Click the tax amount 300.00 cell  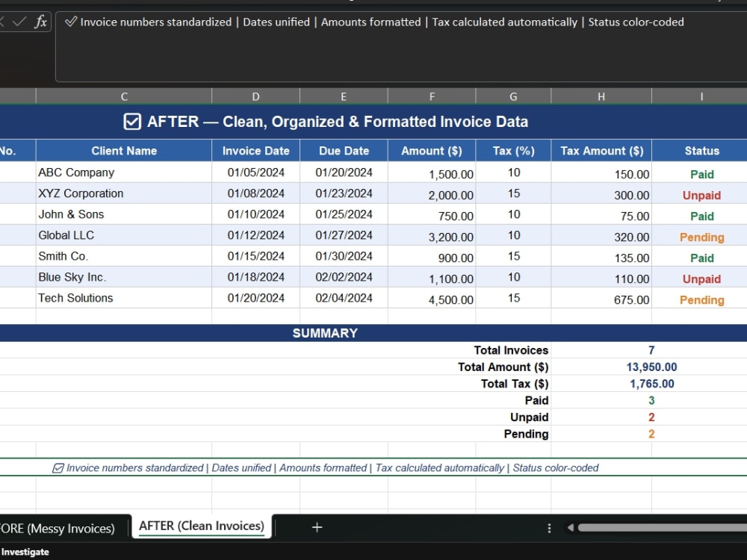[601, 193]
